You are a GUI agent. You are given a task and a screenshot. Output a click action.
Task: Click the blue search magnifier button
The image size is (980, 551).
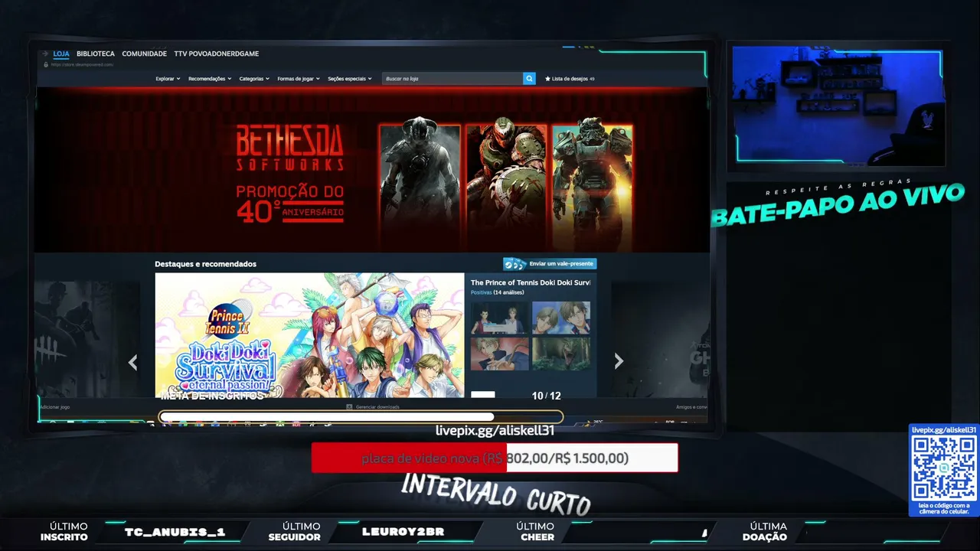pos(529,79)
